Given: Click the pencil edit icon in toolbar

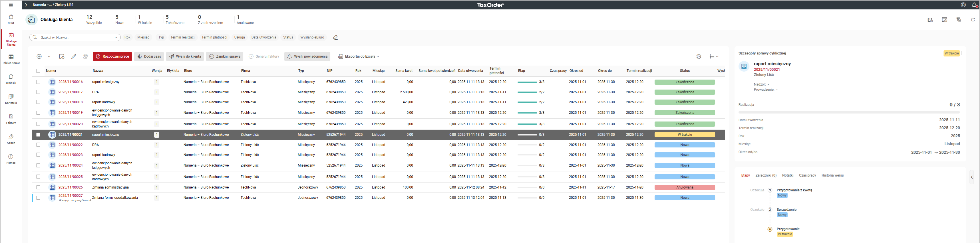Looking at the screenshot, I should click(74, 57).
